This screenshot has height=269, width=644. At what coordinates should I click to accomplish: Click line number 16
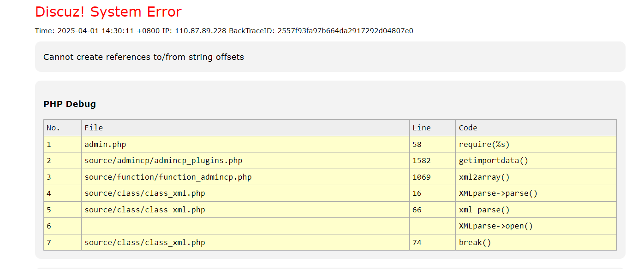(417, 193)
